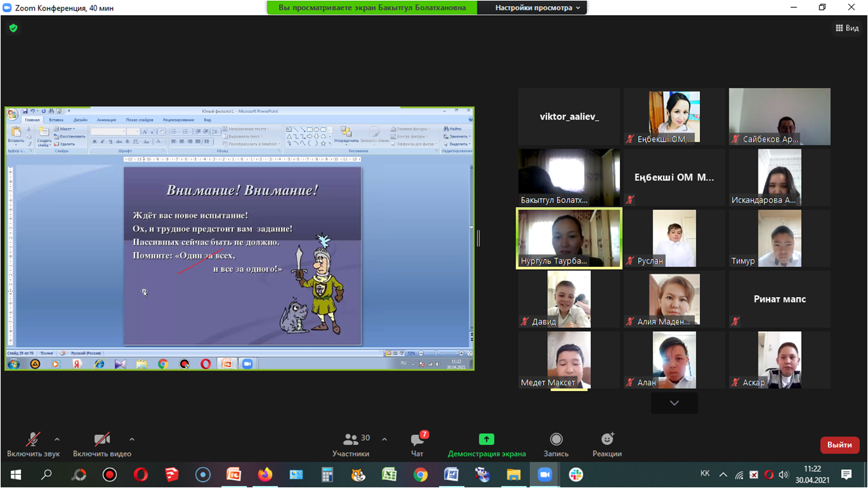Open Google Chrome from the Windows taskbar

pos(420,475)
